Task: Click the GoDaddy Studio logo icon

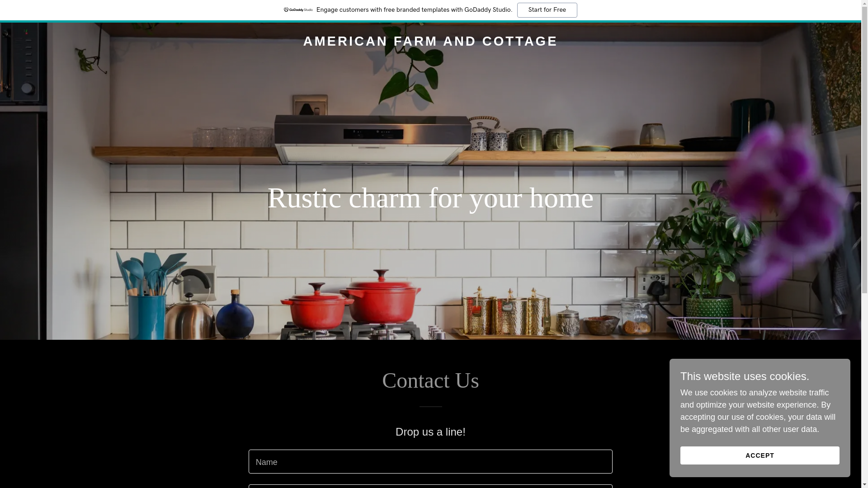Action: pyautogui.click(x=298, y=10)
